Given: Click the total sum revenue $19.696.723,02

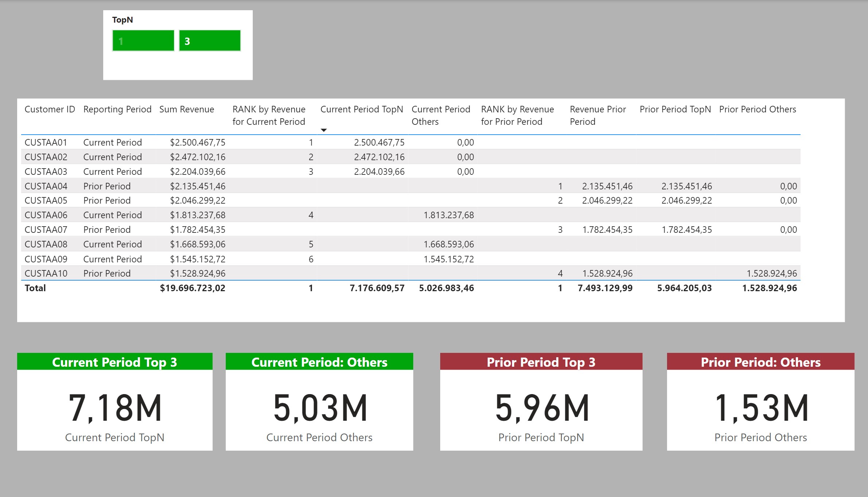Looking at the screenshot, I should pyautogui.click(x=193, y=288).
